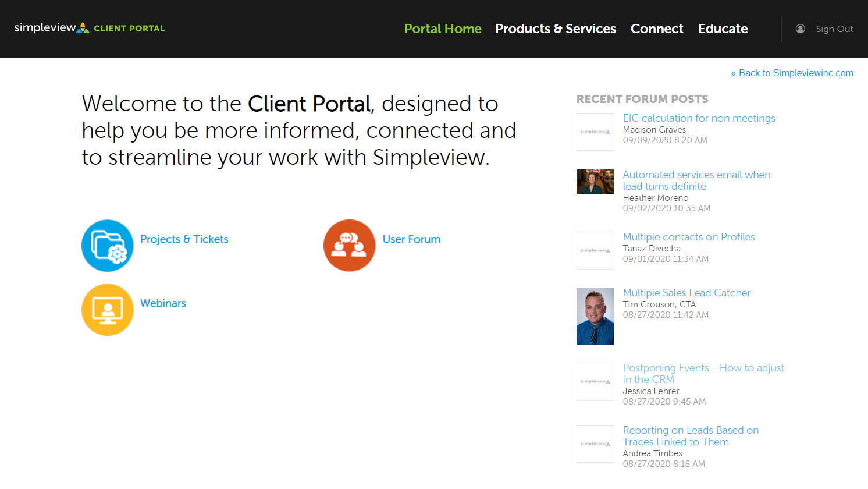Click author name 'Madison Graves'
The width and height of the screenshot is (868, 489).
coord(654,130)
